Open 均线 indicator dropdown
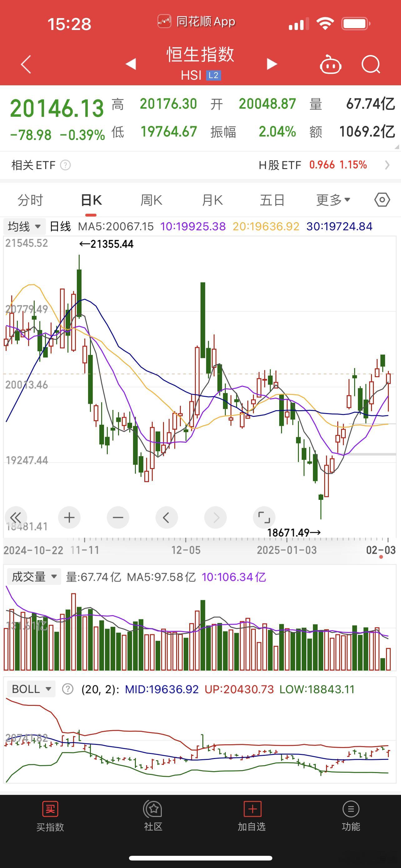Viewport: 401px width, 868px height. click(x=24, y=226)
